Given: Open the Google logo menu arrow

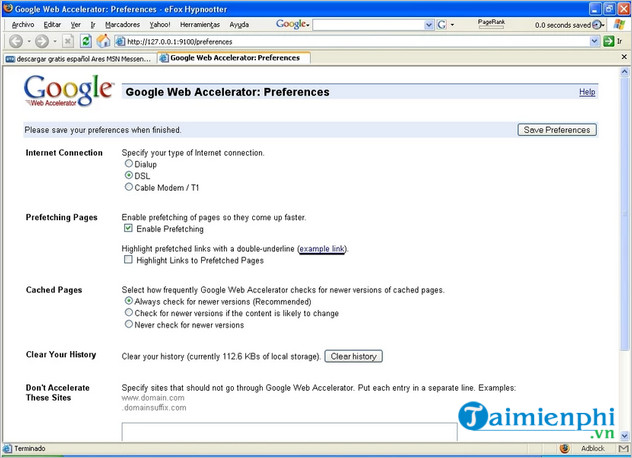Looking at the screenshot, I should coord(308,25).
